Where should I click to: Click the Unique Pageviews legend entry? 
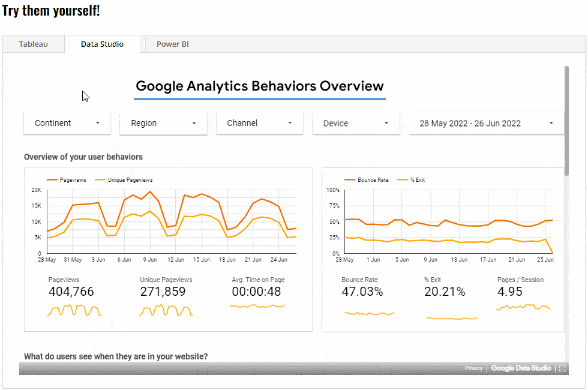pos(124,180)
